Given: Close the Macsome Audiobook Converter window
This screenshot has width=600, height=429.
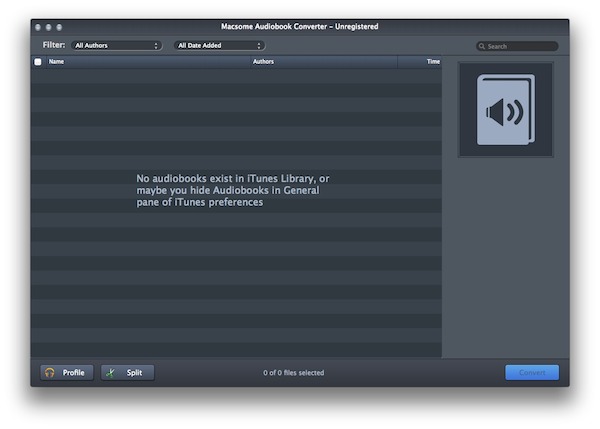Looking at the screenshot, I should 38,27.
